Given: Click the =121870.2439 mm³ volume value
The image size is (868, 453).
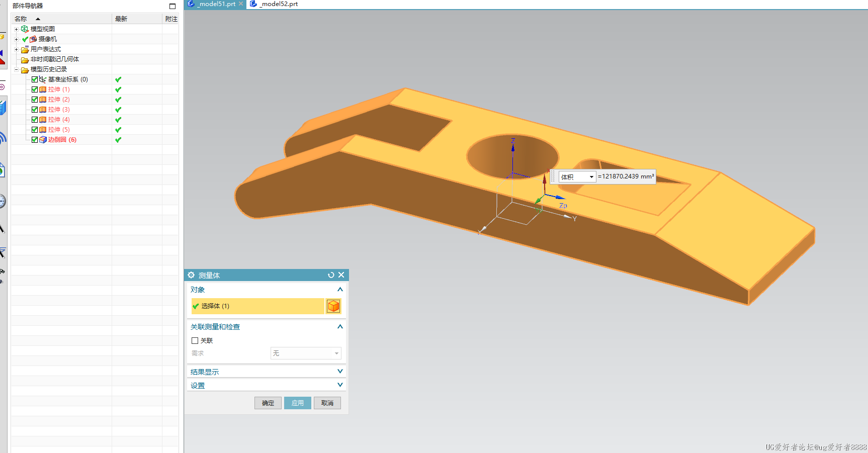Looking at the screenshot, I should [626, 176].
